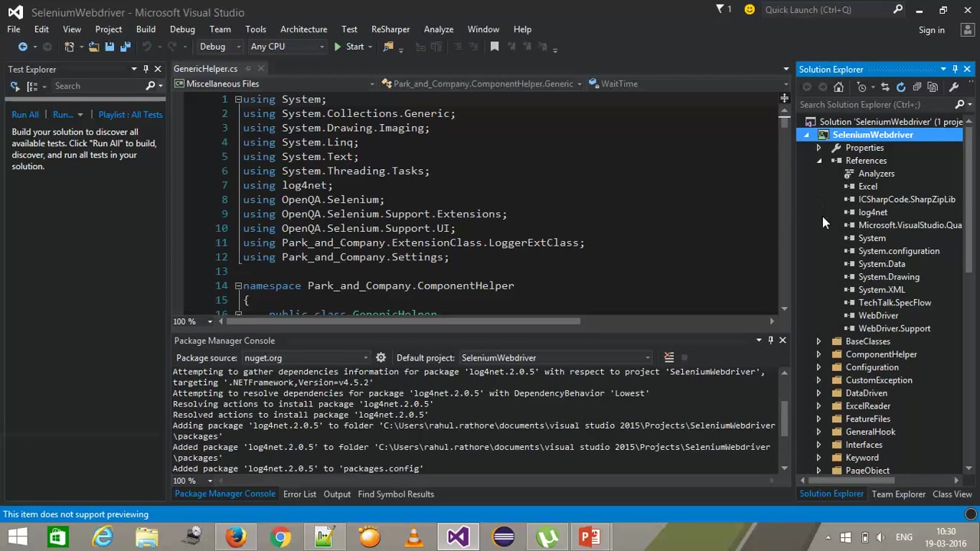Open the Run... tests dropdown link
980x551 pixels.
pyautogui.click(x=67, y=114)
